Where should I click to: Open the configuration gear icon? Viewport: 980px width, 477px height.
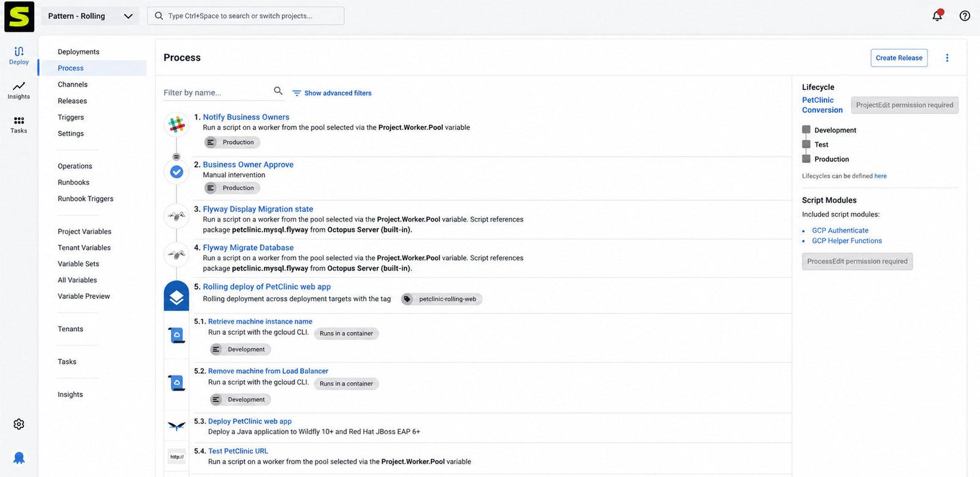click(x=19, y=424)
